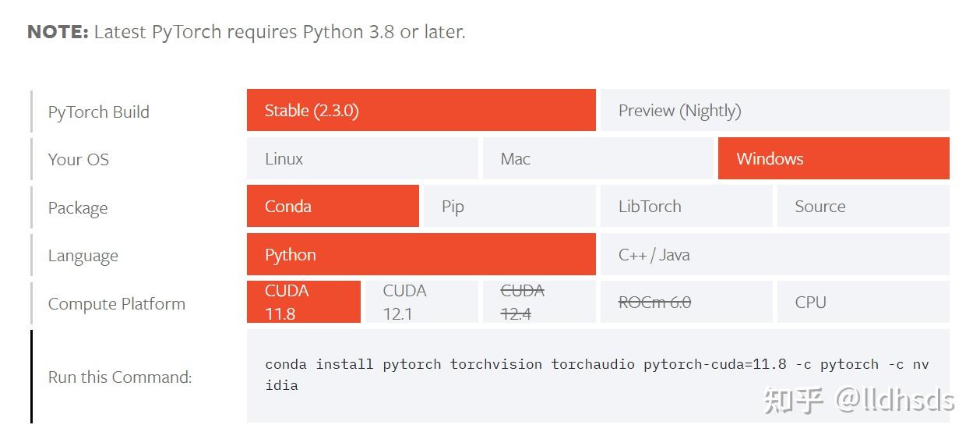
Task: Click the struck-through CUDA 12.4 option
Action: [x=538, y=302]
